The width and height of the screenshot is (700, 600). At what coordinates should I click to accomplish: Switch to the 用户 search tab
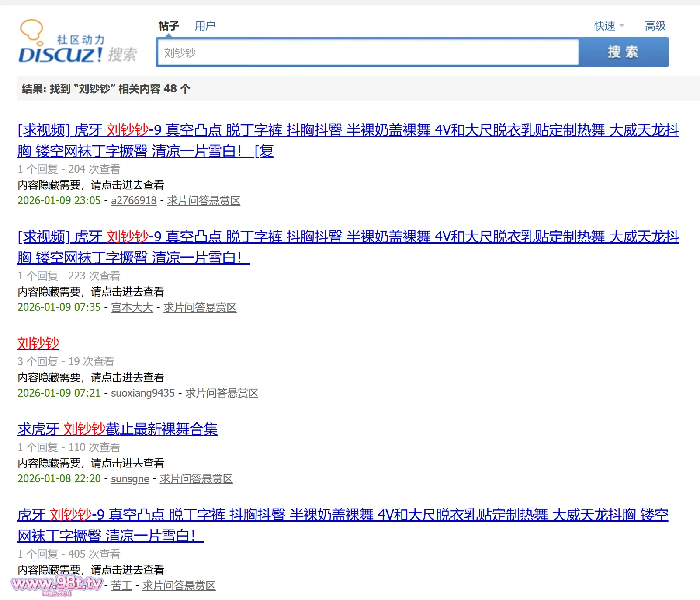coord(205,26)
